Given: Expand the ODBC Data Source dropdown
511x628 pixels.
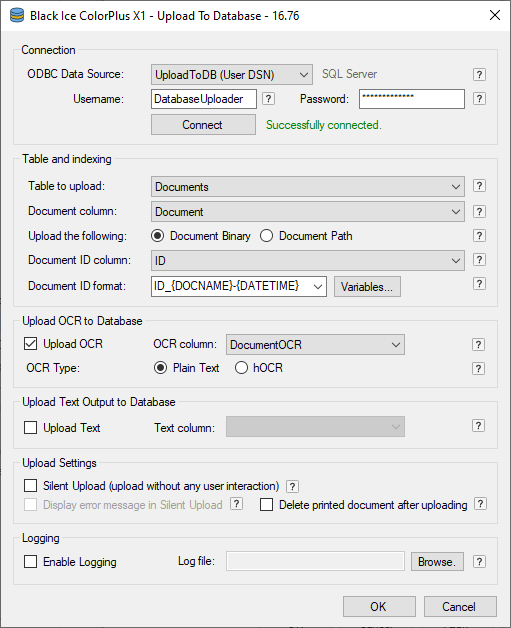Looking at the screenshot, I should click(x=232, y=74).
